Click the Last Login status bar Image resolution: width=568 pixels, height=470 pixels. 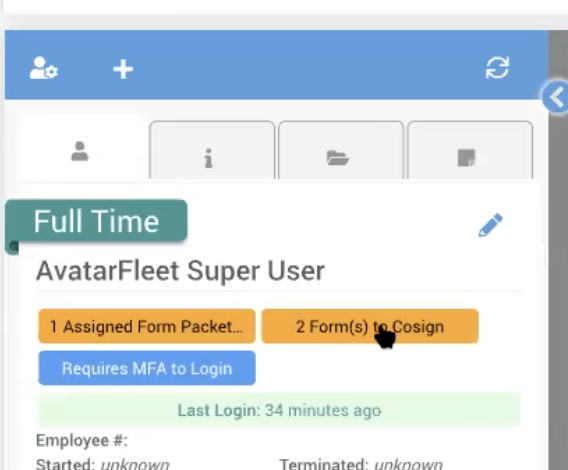pyautogui.click(x=279, y=410)
